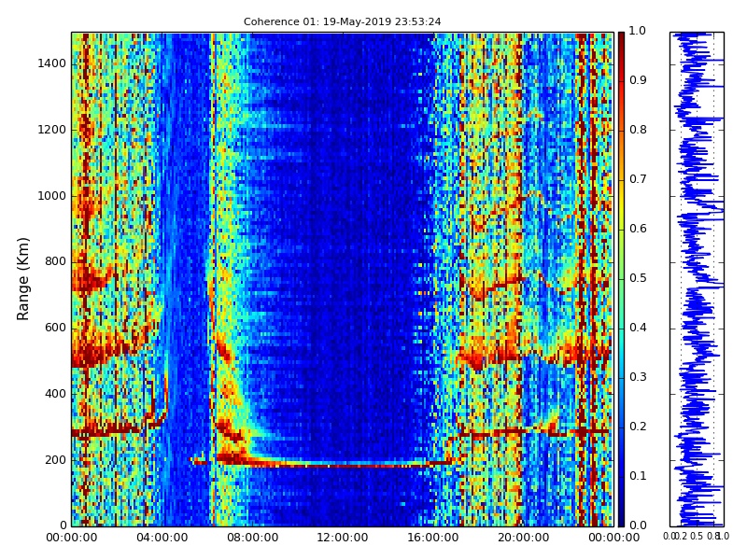Click the colorbar's 0.6 tick label

point(638,229)
